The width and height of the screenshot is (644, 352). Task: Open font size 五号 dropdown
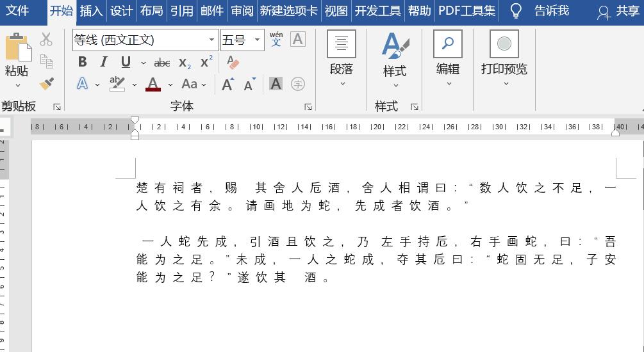click(258, 40)
